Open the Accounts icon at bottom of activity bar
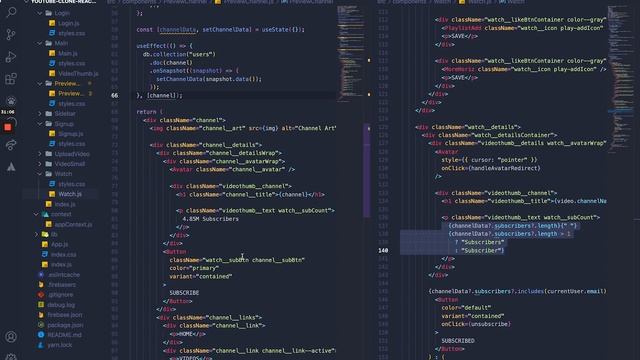This screenshot has height=360, width=640. point(11,336)
